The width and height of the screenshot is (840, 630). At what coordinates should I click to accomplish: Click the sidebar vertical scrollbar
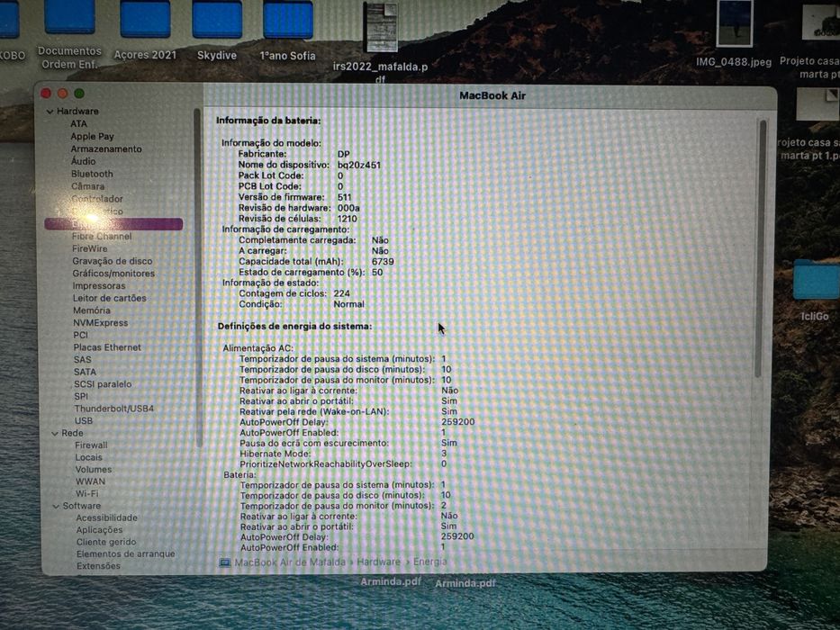(198, 279)
